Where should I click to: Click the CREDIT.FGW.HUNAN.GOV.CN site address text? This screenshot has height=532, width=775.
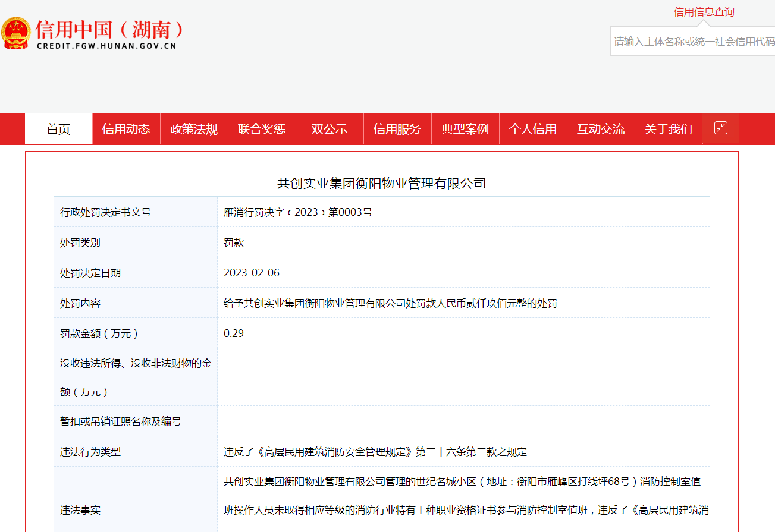[x=106, y=46]
